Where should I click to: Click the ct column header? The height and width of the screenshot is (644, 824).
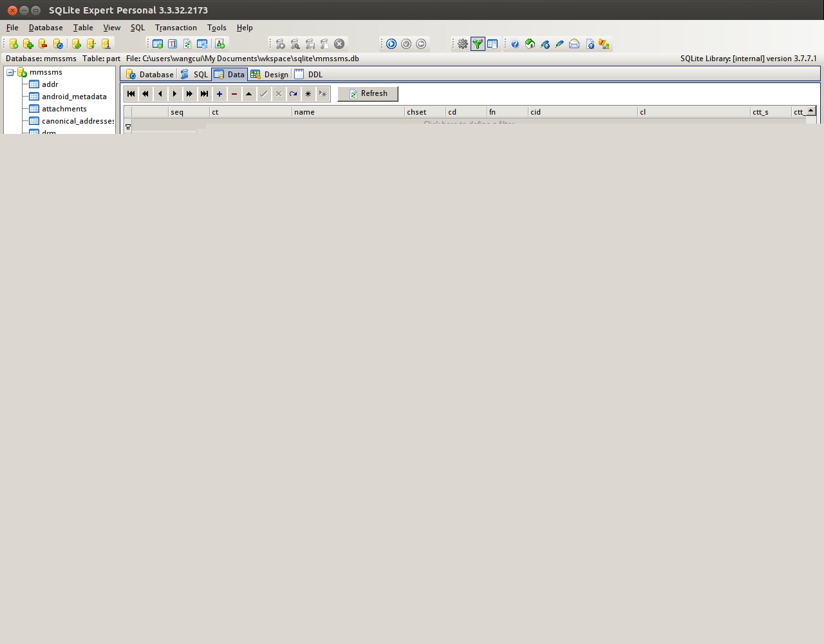[x=250, y=112]
